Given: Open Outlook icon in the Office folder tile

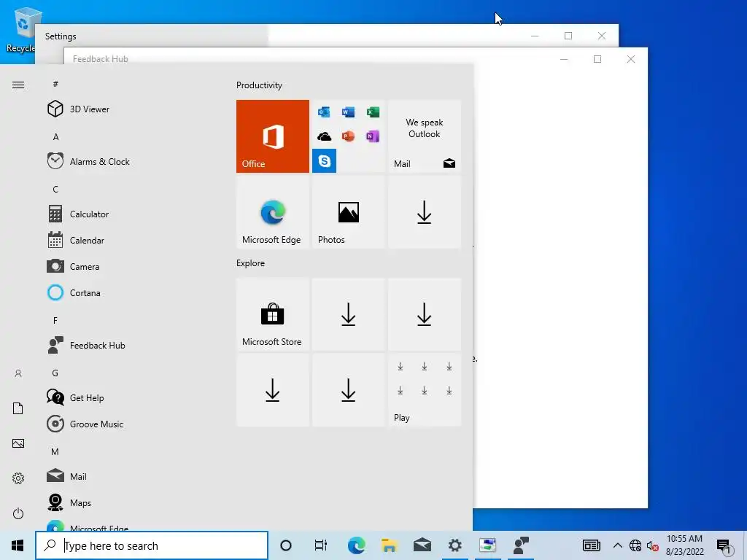Looking at the screenshot, I should tap(324, 112).
